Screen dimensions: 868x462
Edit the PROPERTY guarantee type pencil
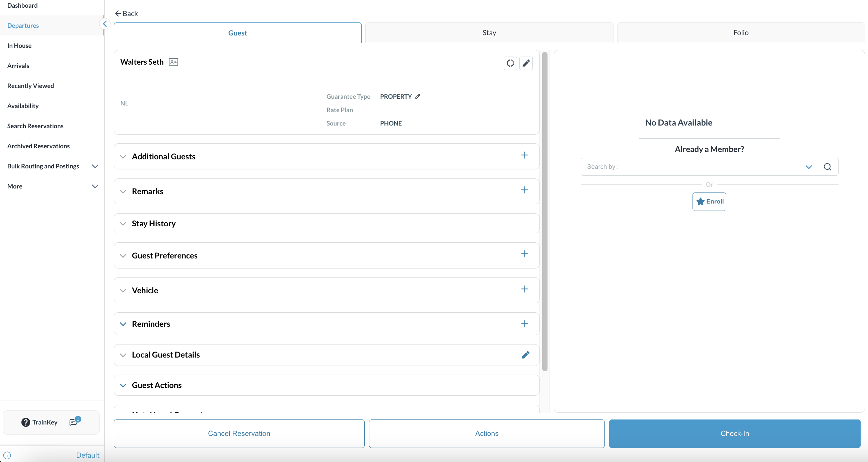click(418, 96)
